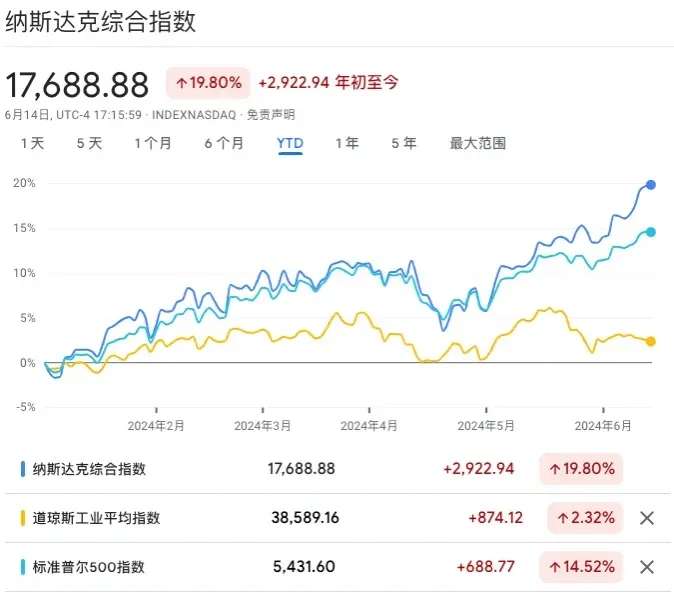The height and width of the screenshot is (596, 674).
Task: Select the 1天 time range tab
Action: point(33,143)
